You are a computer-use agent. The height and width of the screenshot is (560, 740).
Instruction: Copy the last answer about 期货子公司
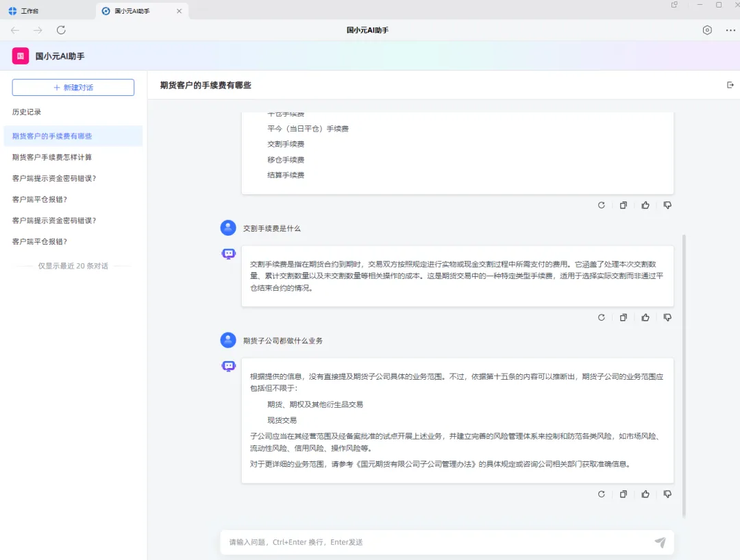(624, 494)
